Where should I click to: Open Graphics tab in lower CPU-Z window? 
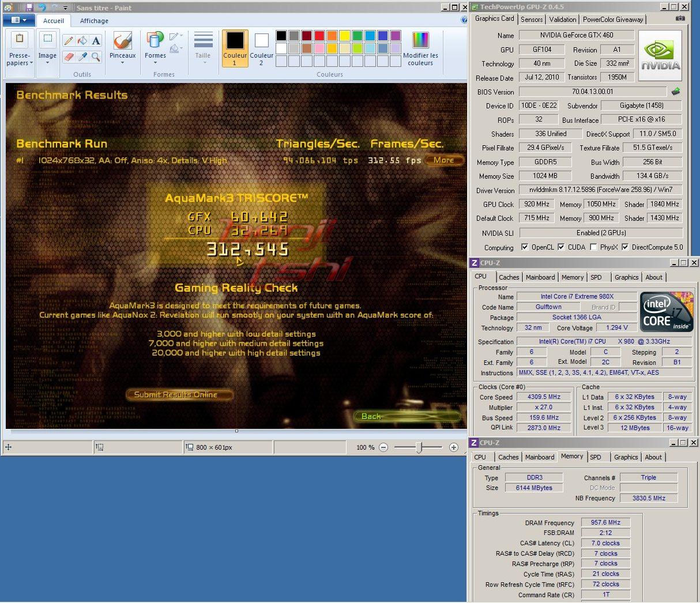pyautogui.click(x=626, y=457)
